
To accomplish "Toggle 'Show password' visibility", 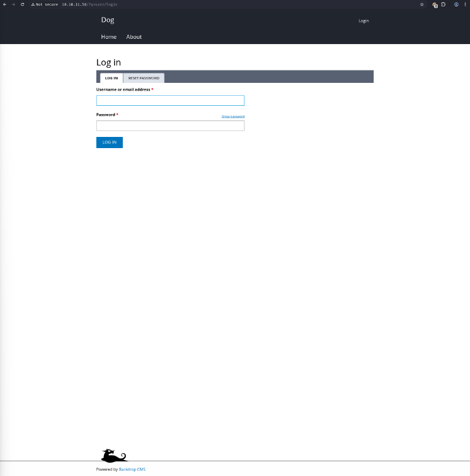I will click(232, 116).
